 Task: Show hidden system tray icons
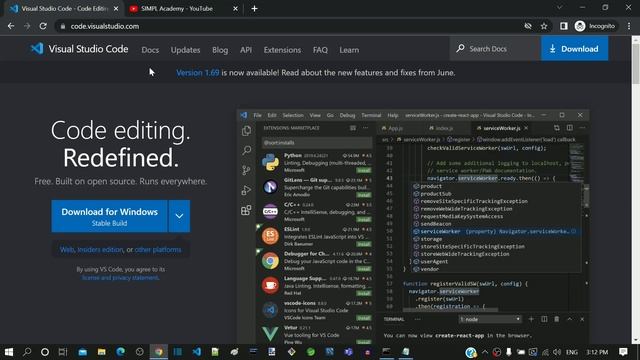tap(484, 352)
